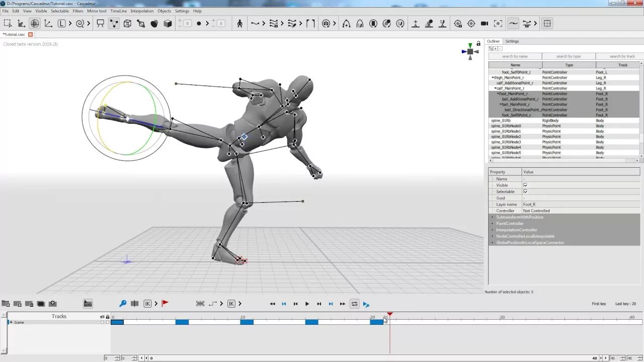Click the dashed rectangle interval selection icon
Screen dimensions: 644x362
[x=200, y=304]
